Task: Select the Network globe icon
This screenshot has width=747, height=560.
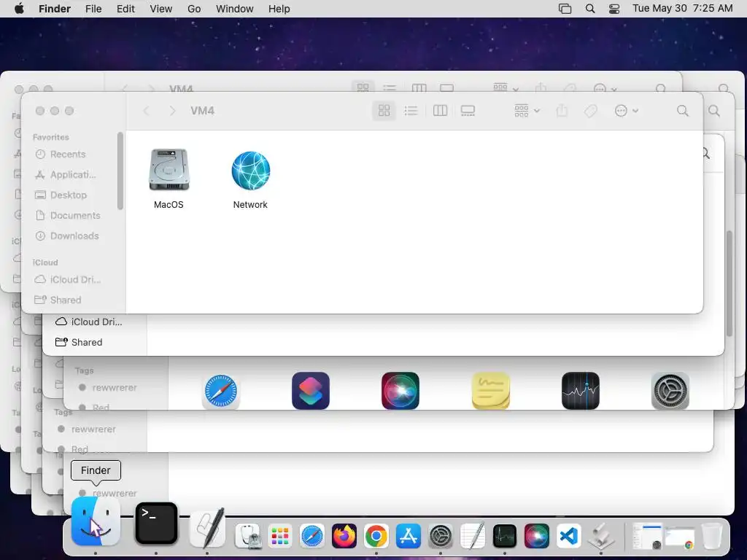Action: [x=251, y=170]
